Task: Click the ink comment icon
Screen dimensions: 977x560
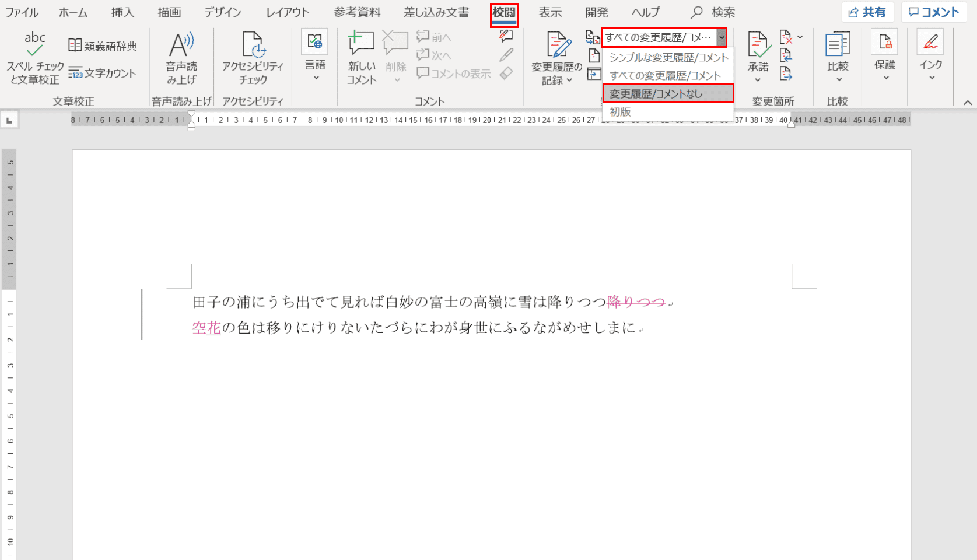Action: click(506, 36)
